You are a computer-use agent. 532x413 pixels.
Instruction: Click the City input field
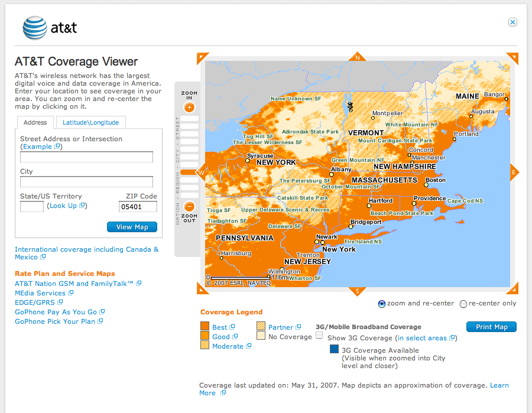tap(86, 182)
